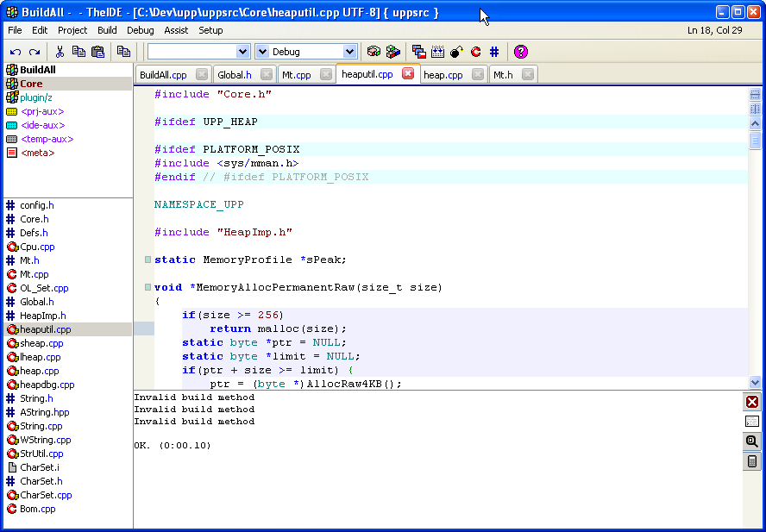Click the purple Help question mark icon
The width and height of the screenshot is (766, 532).
click(x=520, y=52)
